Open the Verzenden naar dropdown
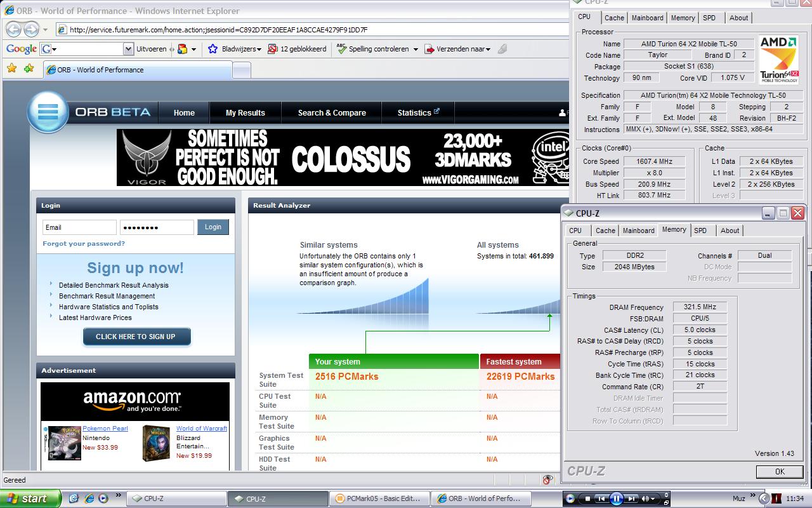The height and width of the screenshot is (508, 812). coord(457,49)
